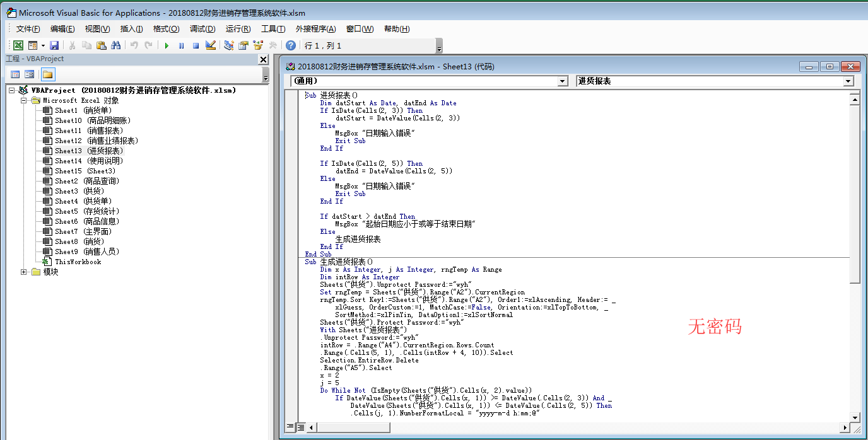Open the 窗口 menu
The width and height of the screenshot is (868, 440).
(x=360, y=29)
